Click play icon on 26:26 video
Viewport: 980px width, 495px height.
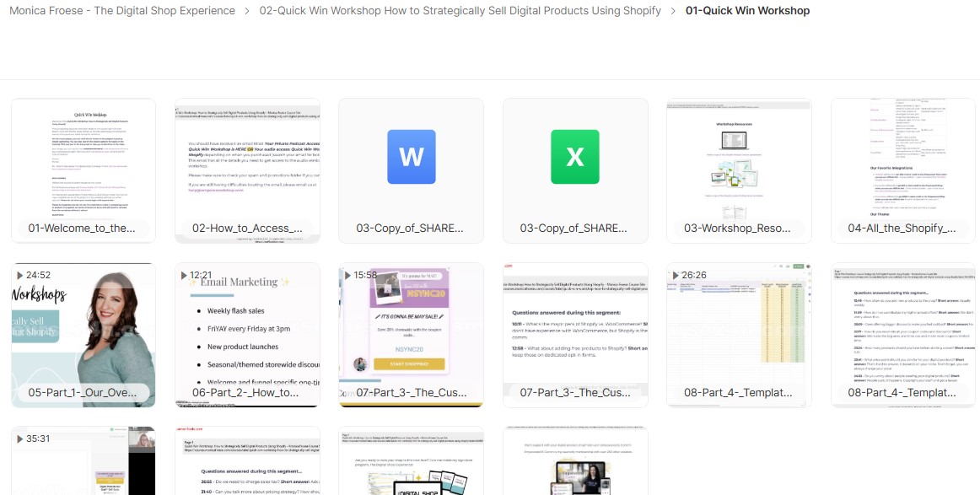pos(675,275)
